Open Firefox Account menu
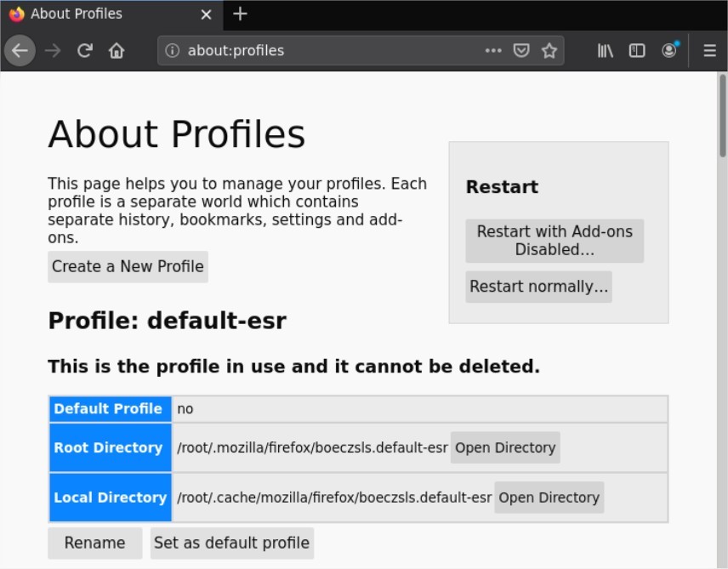This screenshot has height=569, width=728. coord(669,50)
